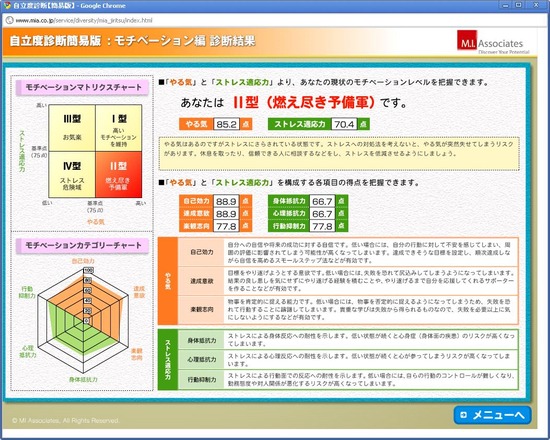Click the 行動抑制力 score 77.8
This screenshot has width=550, height=440.
click(322, 226)
